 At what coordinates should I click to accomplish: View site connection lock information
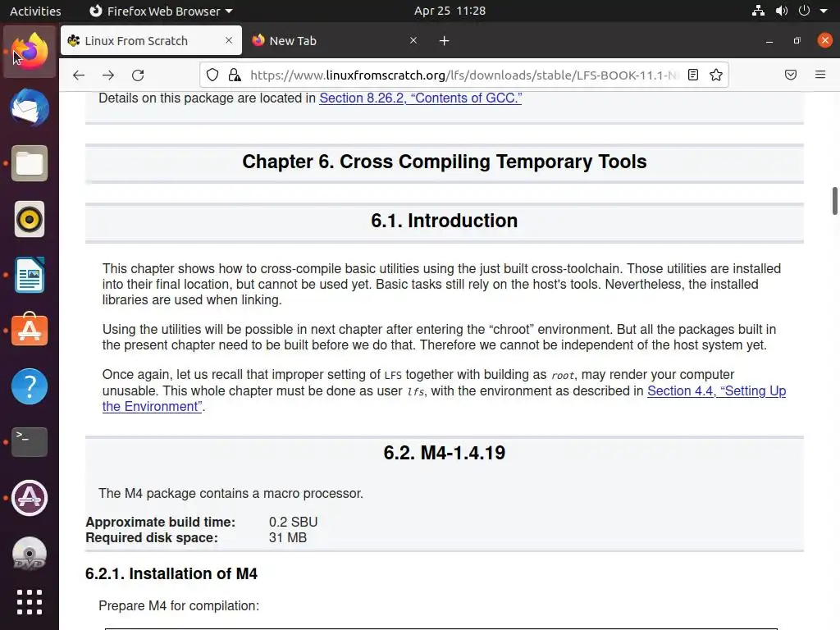tap(235, 75)
